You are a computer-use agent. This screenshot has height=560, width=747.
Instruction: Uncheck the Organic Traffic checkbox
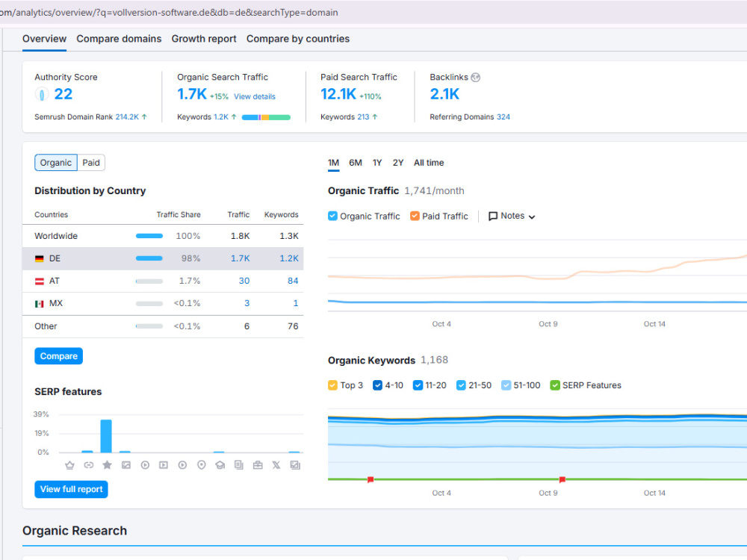(332, 217)
